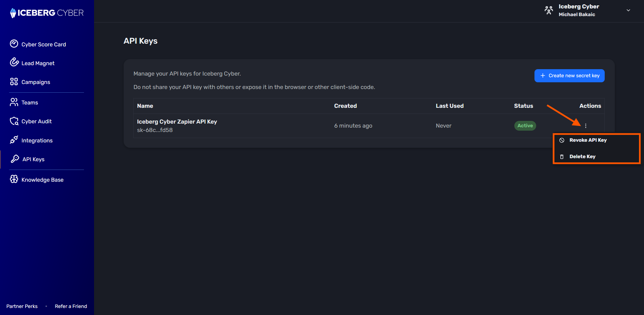Click the '6 minutes ago' created value

point(353,126)
